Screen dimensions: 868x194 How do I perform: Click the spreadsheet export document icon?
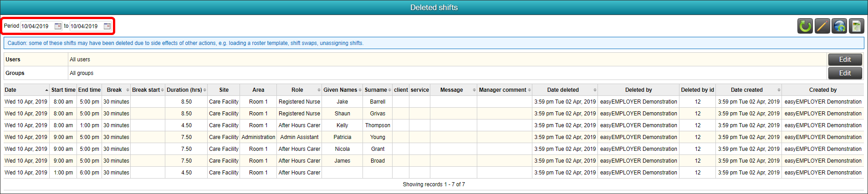coord(856,26)
